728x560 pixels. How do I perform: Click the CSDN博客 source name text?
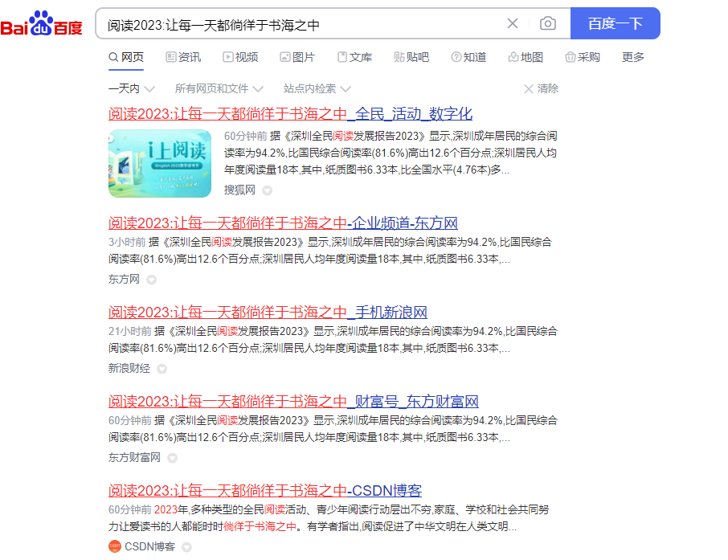[x=150, y=546]
